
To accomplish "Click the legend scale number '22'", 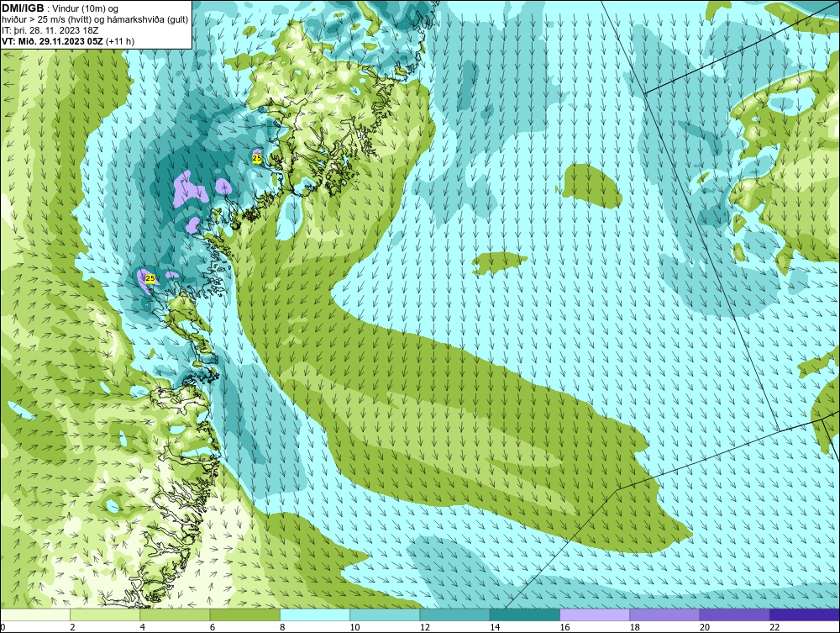I will click(x=774, y=627).
